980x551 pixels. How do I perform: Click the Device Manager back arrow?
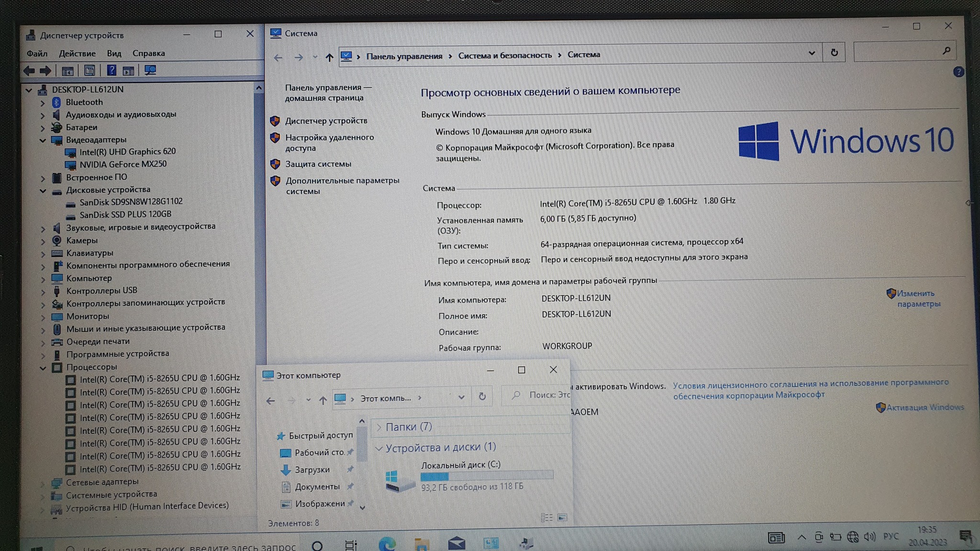pyautogui.click(x=30, y=71)
